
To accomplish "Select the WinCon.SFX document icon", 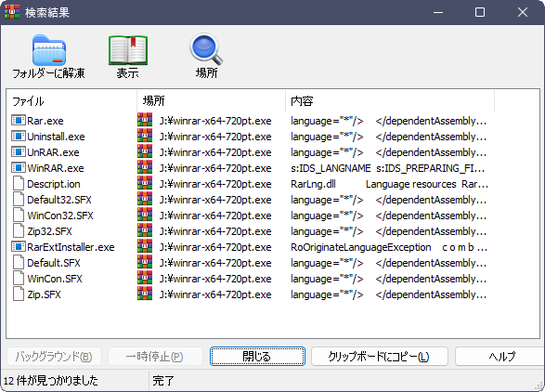I will (x=19, y=279).
